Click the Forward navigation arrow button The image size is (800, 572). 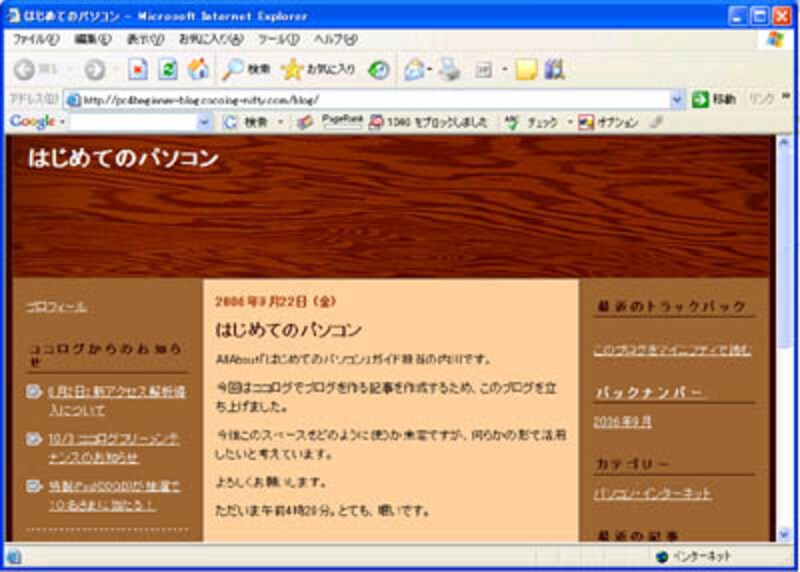click(x=95, y=69)
